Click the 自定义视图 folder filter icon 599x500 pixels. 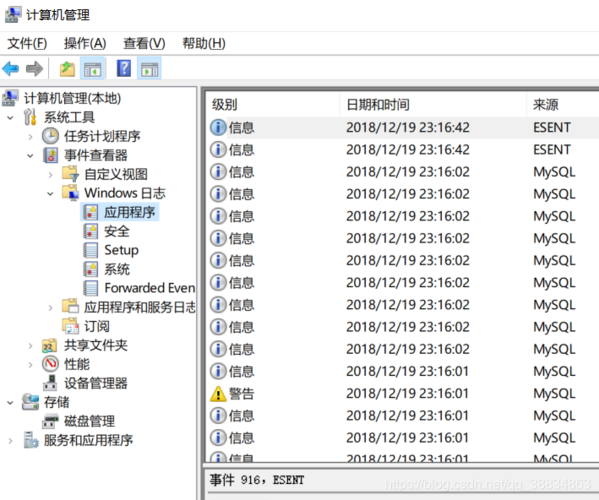[70, 174]
